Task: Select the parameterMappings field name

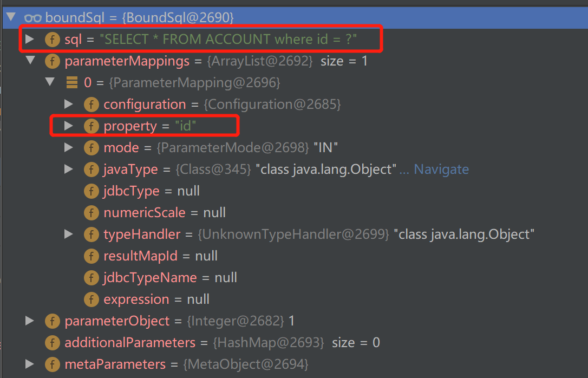Action: [127, 61]
